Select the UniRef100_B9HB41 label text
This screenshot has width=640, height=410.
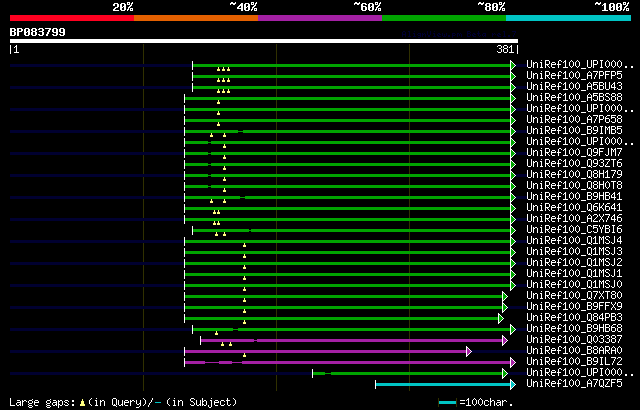574,197
